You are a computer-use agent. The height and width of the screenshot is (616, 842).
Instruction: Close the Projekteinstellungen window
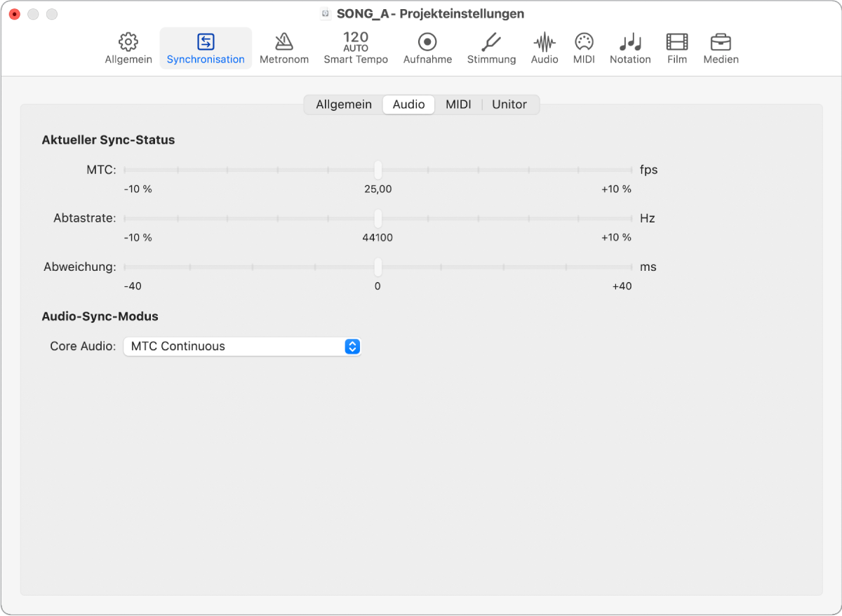point(14,14)
